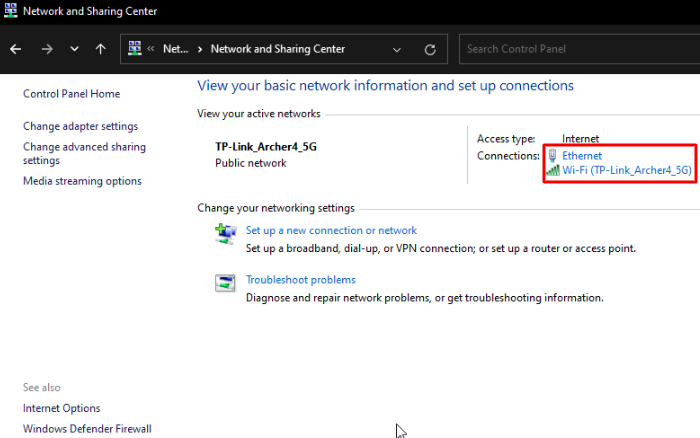Click the 'Change your networking settings' heading
Image resolution: width=700 pixels, height=438 pixels.
[276, 208]
